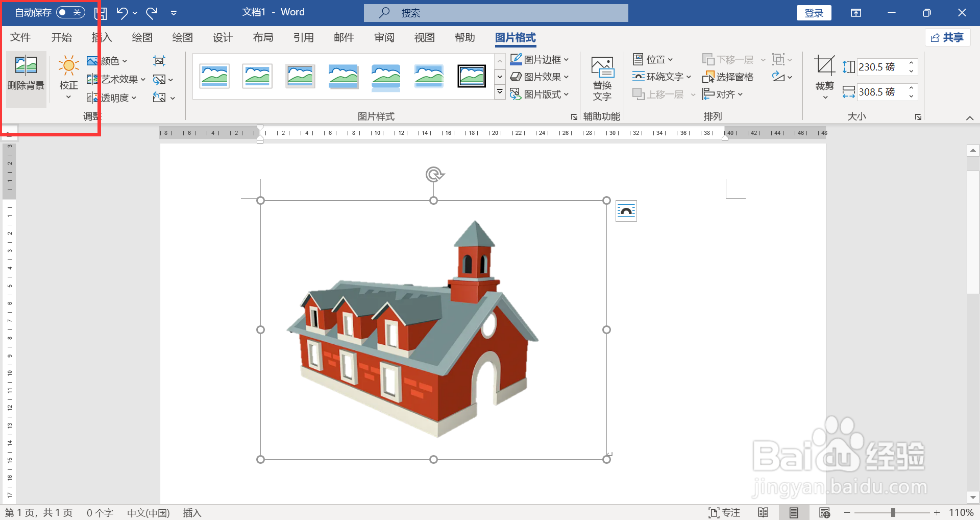Click the 110% zoom level text

tap(961, 512)
